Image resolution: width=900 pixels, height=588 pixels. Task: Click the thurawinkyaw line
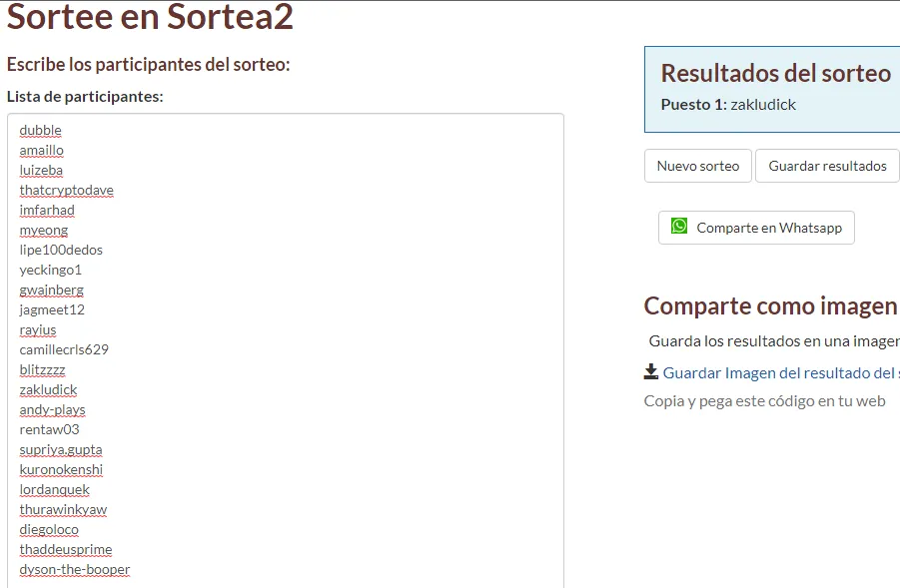[x=63, y=510]
